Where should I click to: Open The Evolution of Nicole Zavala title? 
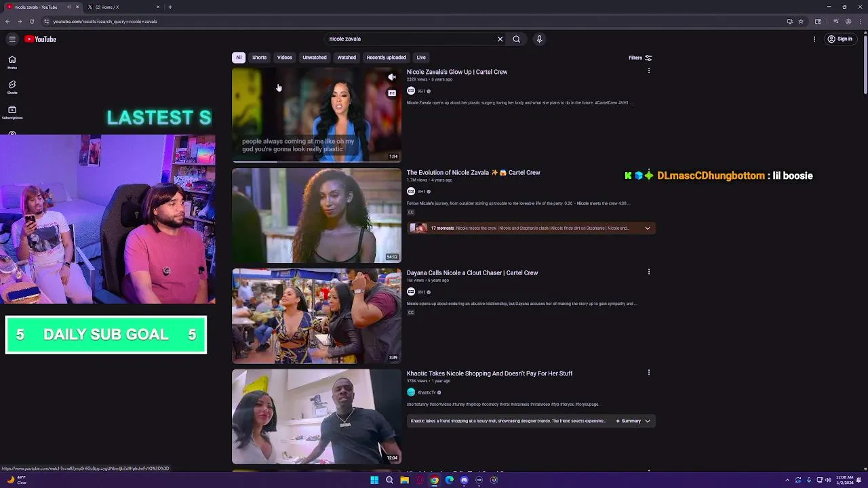[473, 173]
